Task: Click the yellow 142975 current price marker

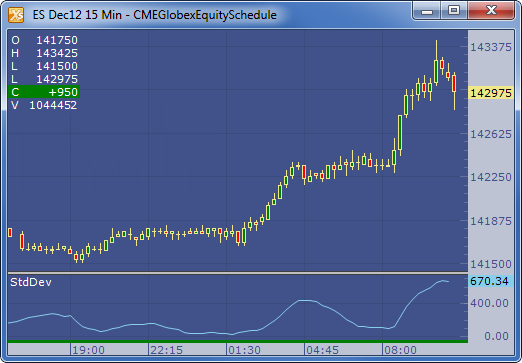Action: pos(491,93)
